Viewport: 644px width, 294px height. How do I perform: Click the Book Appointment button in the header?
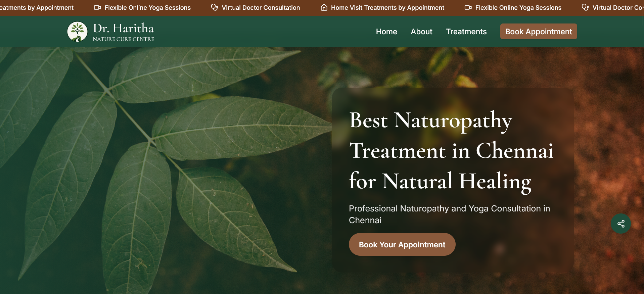point(539,32)
